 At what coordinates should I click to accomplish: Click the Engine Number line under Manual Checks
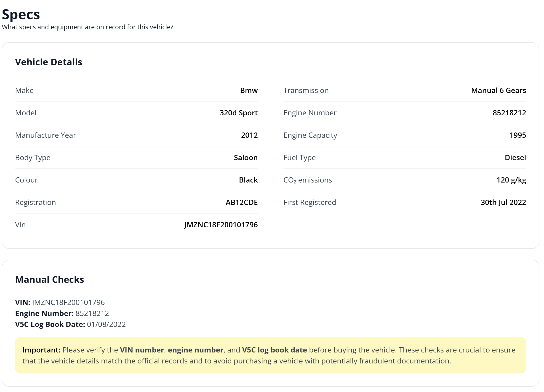[62, 313]
